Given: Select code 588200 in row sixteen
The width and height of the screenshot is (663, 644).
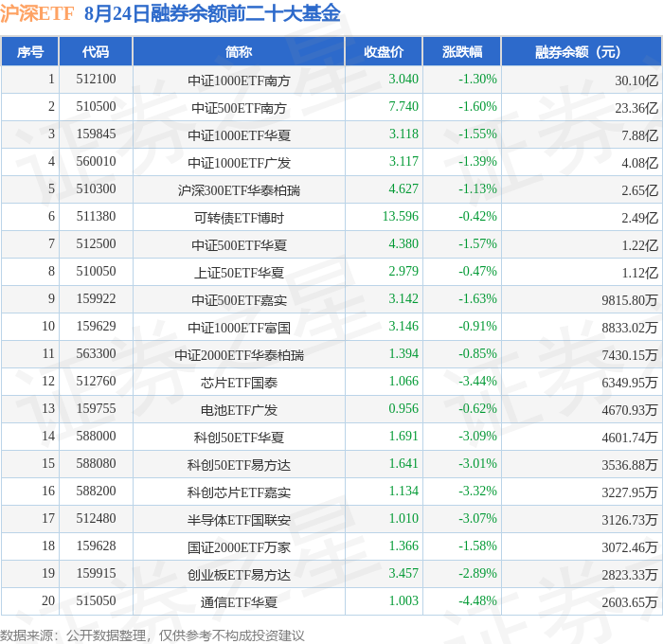Looking at the screenshot, I should (x=96, y=491).
